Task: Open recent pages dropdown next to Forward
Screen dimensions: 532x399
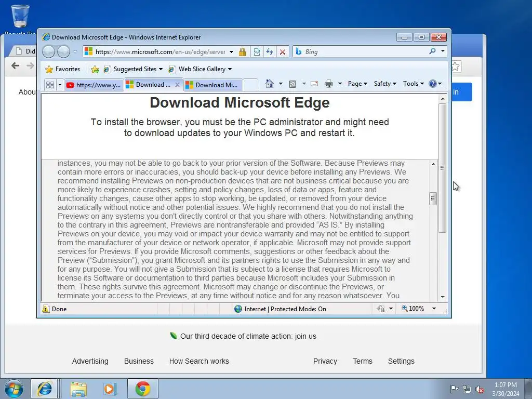Action: click(x=75, y=52)
